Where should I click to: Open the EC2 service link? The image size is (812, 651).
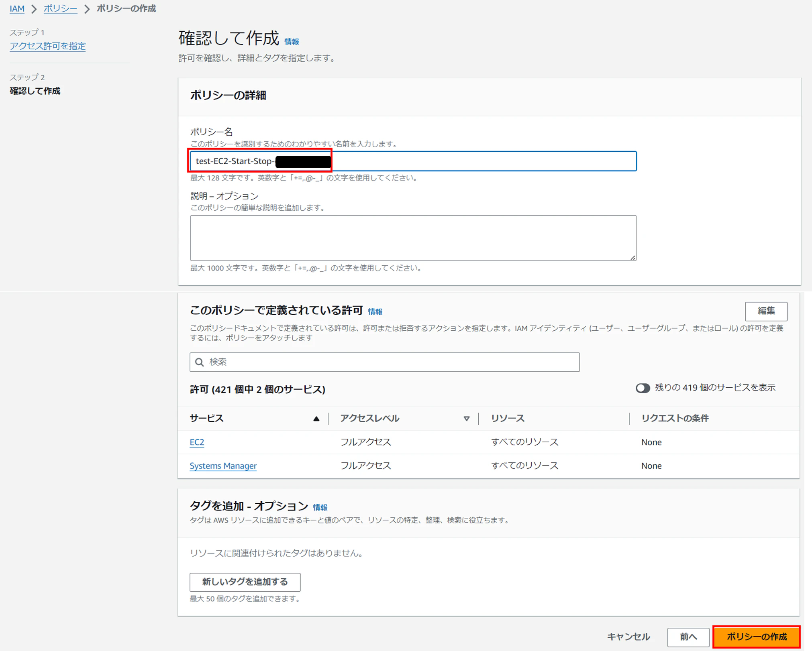(197, 442)
